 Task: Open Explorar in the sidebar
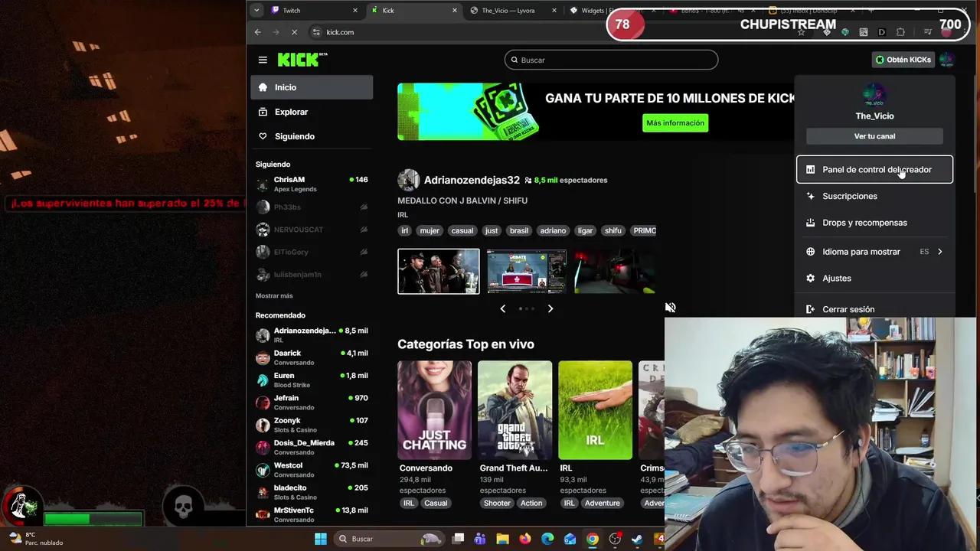point(312,112)
